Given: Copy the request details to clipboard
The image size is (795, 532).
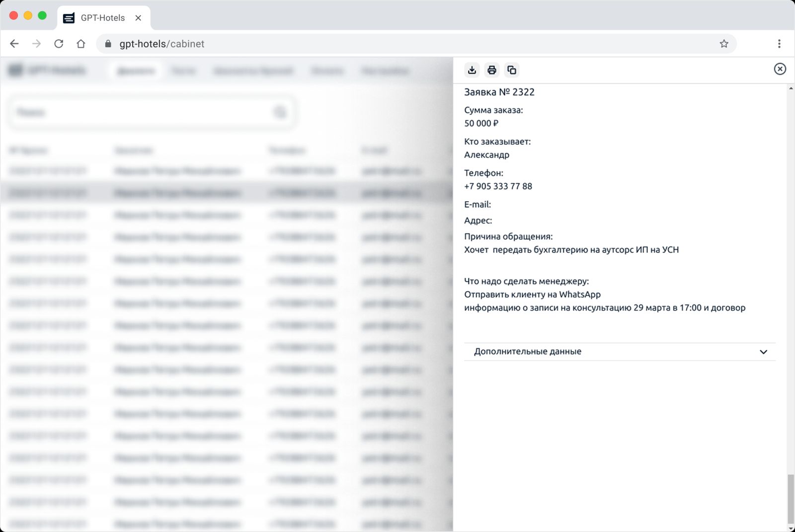Looking at the screenshot, I should click(x=511, y=70).
